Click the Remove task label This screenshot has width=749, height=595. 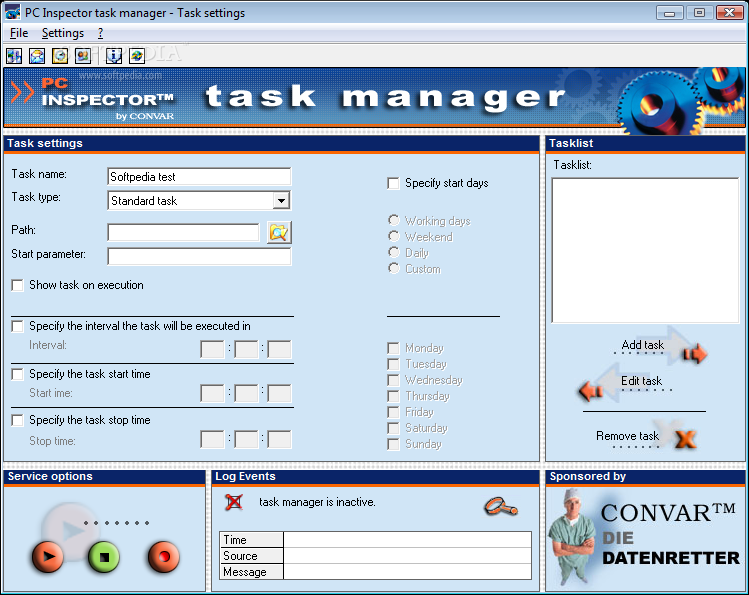tap(627, 436)
